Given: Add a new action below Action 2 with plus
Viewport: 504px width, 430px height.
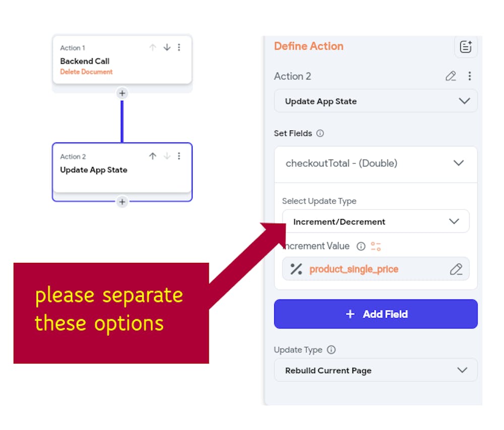Looking at the screenshot, I should coord(122,202).
